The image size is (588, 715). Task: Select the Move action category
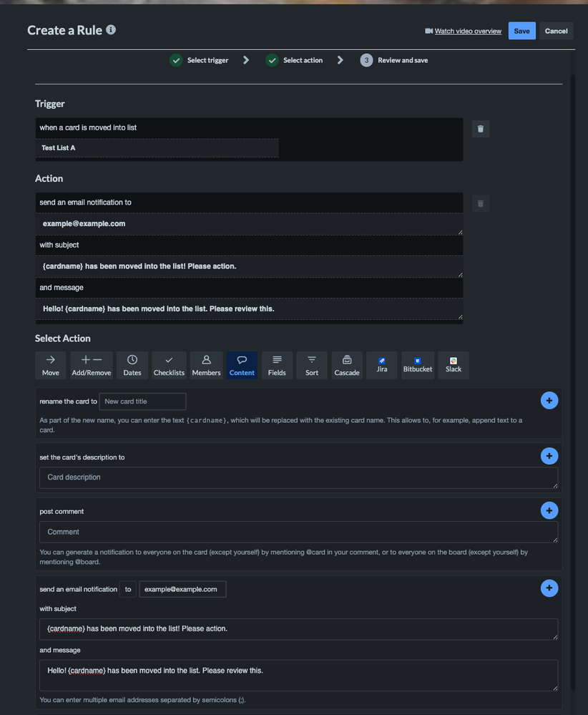tap(50, 365)
